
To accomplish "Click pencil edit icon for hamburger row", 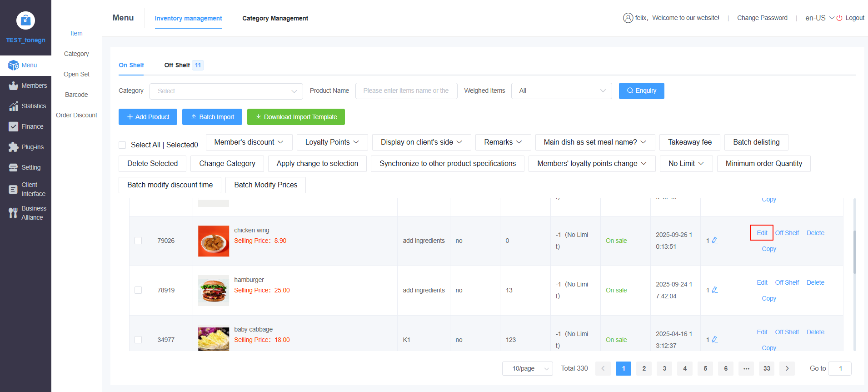I will point(715,290).
